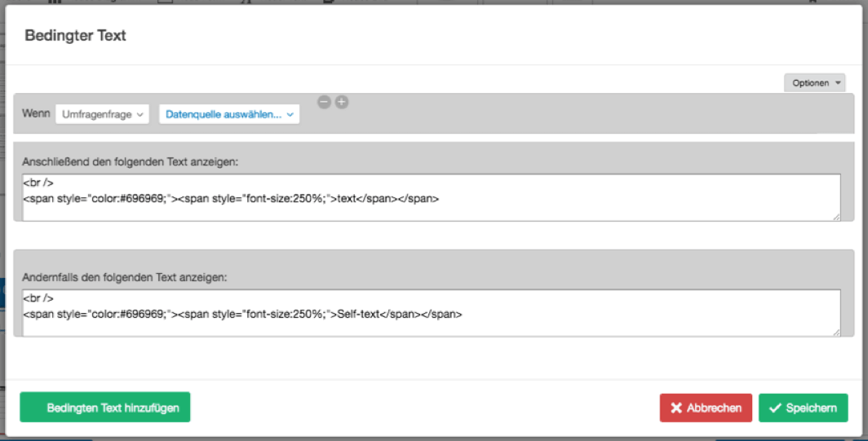Image resolution: width=868 pixels, height=441 pixels.
Task: Click the 'Anschließend den folgenden Text anzeigen:' label
Action: pyautogui.click(x=131, y=162)
